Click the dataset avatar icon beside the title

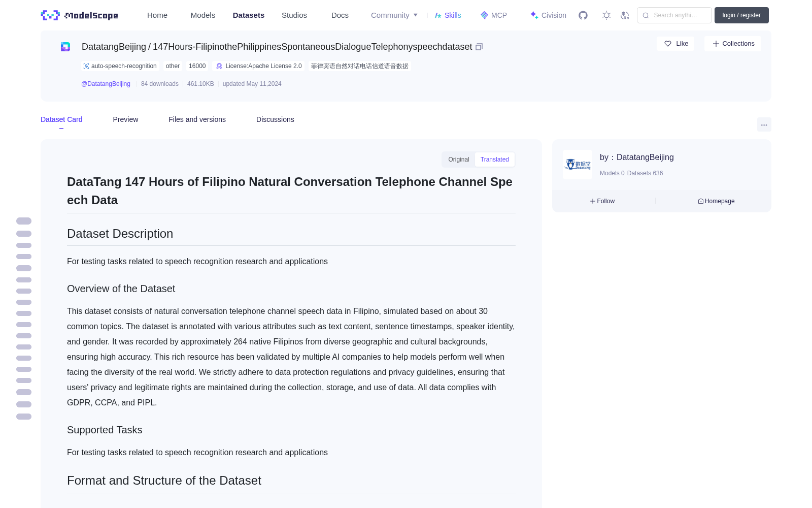65,47
